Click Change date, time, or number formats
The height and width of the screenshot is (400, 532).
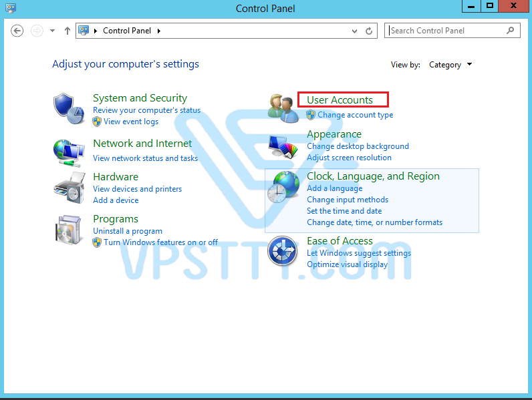[374, 222]
